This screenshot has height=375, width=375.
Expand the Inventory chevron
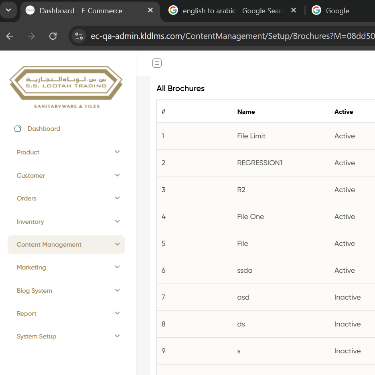[117, 221]
